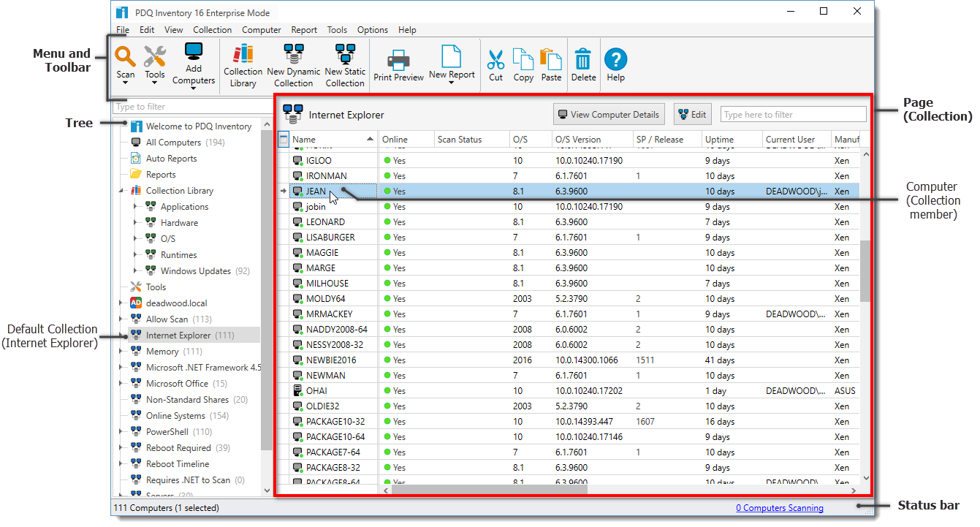Screen dimensions: 980x527
Task: Open Help via the question mark icon
Action: coord(615,59)
